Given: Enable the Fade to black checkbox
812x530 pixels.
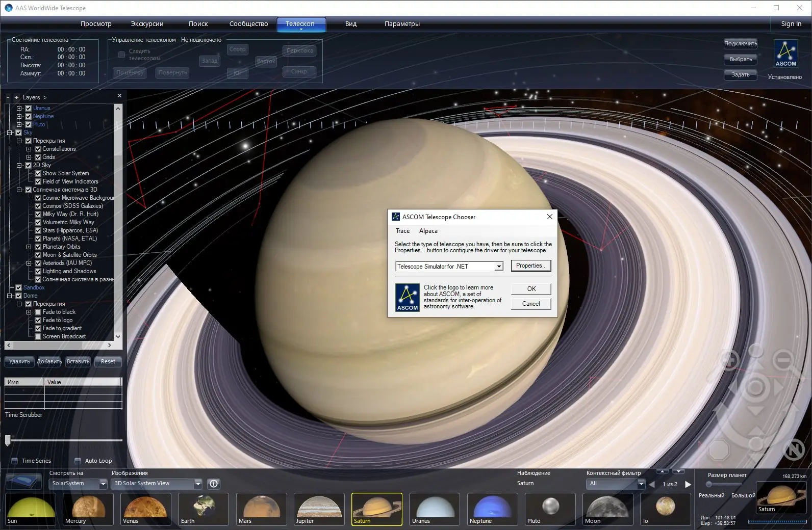Looking at the screenshot, I should (38, 312).
